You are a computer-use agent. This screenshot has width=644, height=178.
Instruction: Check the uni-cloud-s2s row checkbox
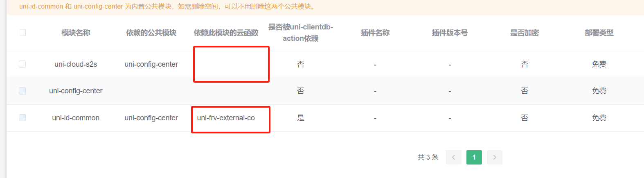click(23, 64)
